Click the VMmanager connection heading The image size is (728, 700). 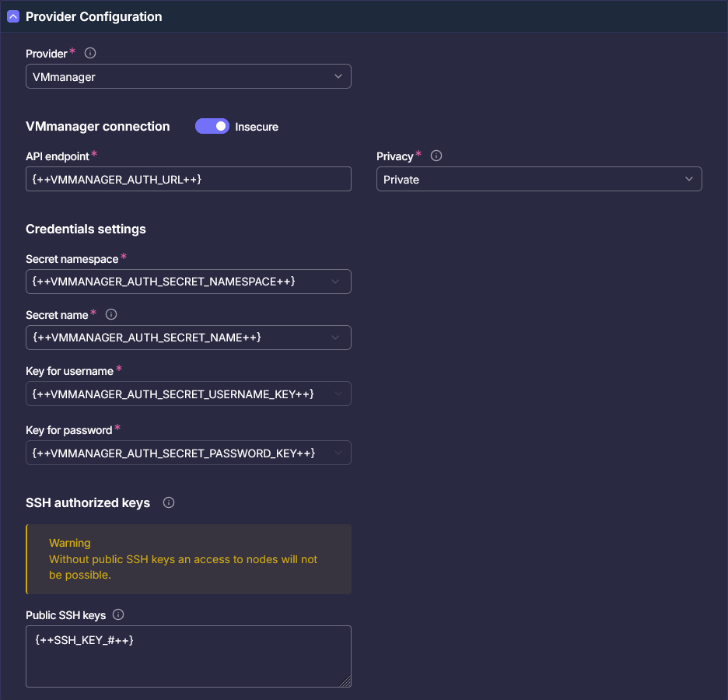(x=98, y=126)
